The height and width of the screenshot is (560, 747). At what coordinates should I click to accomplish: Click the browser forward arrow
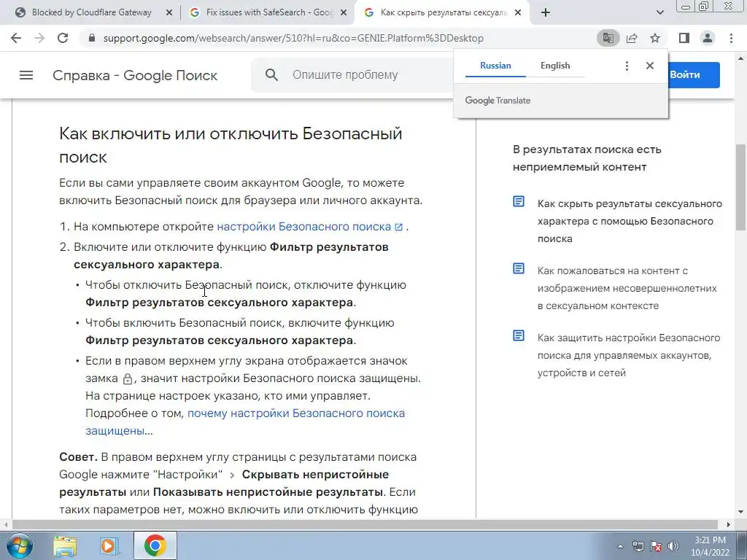coord(39,38)
